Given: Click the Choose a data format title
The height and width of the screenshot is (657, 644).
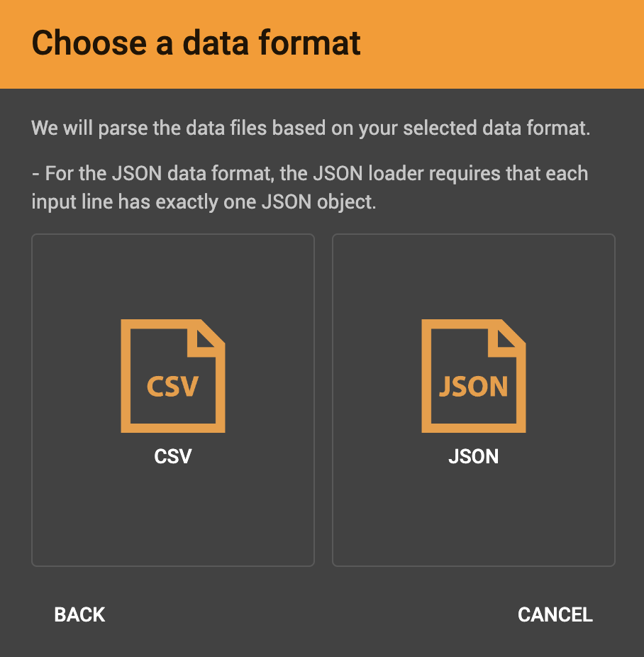Looking at the screenshot, I should pyautogui.click(x=196, y=43).
